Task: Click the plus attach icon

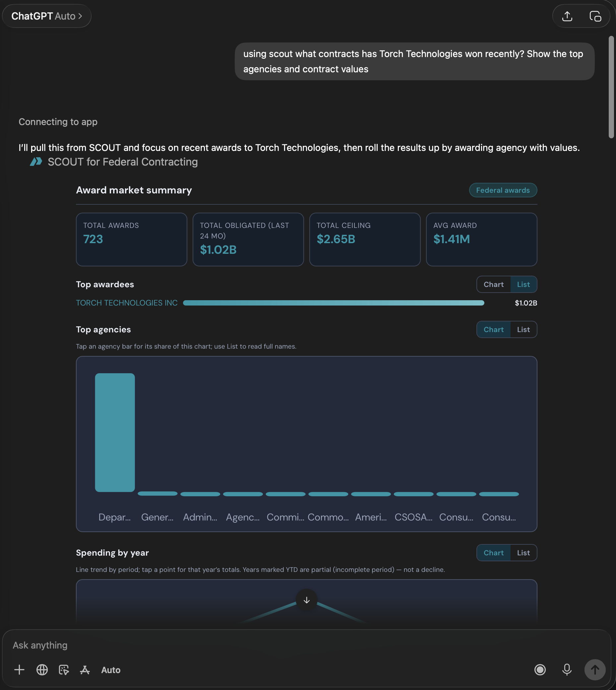Action: (19, 670)
